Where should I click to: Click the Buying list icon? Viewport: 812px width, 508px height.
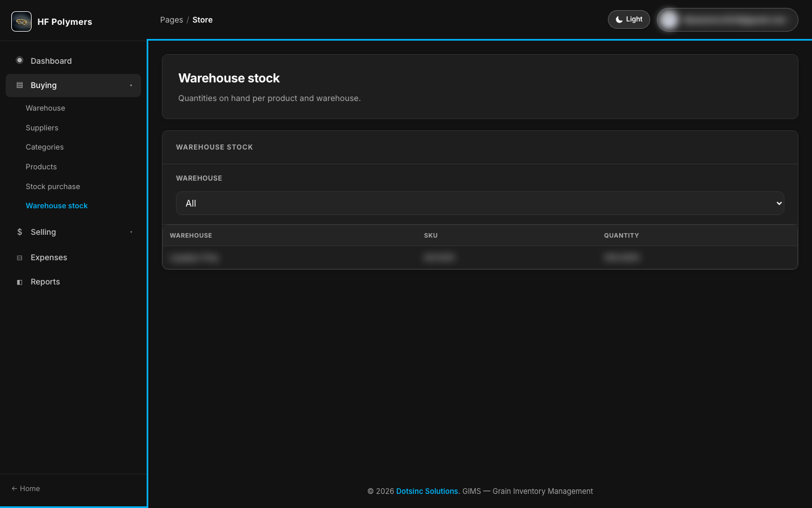click(x=20, y=85)
